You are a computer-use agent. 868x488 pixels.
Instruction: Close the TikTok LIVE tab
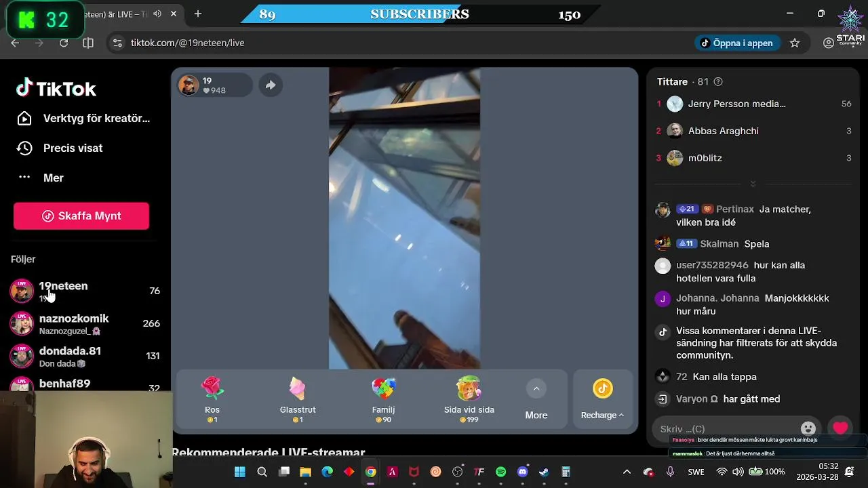(174, 14)
